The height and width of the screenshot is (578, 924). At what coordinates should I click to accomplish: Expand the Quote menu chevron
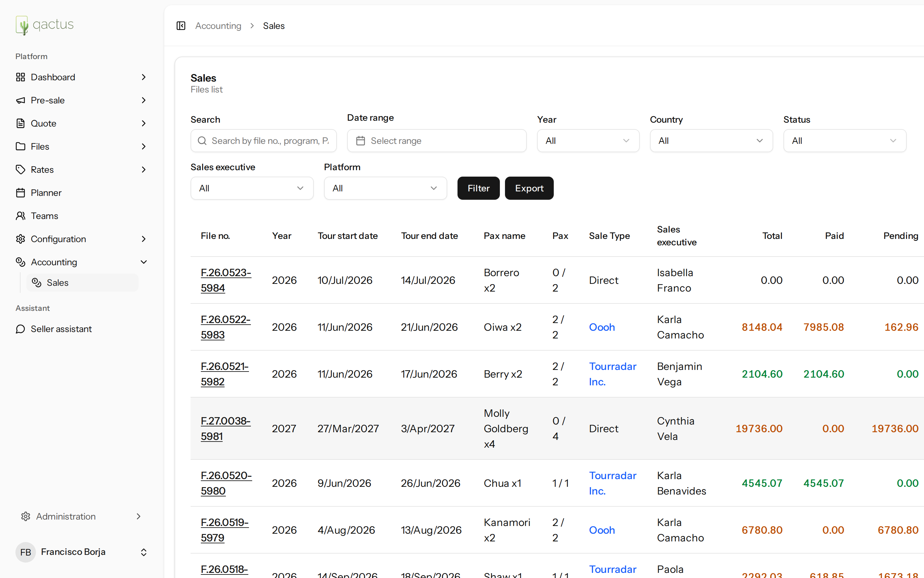(143, 124)
